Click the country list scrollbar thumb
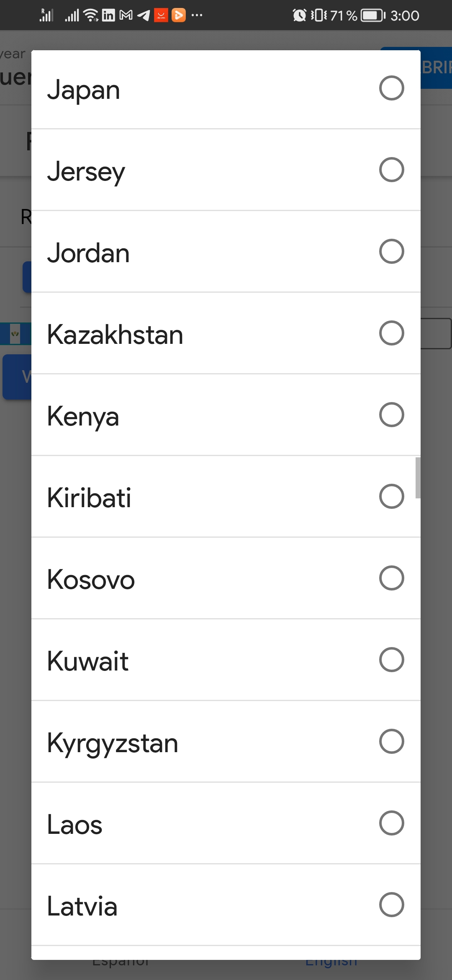 [x=418, y=478]
